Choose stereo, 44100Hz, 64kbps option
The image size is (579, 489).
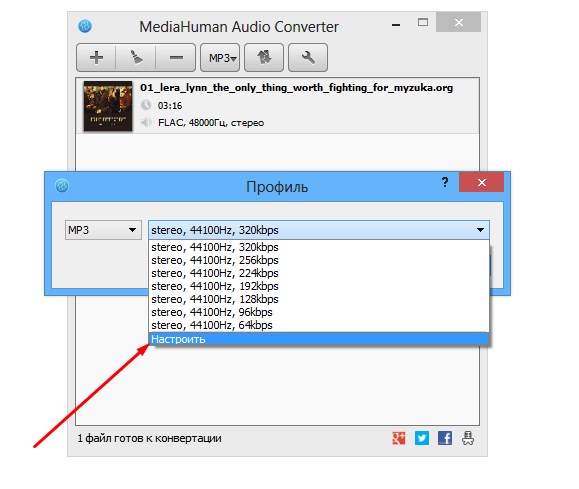coord(319,325)
